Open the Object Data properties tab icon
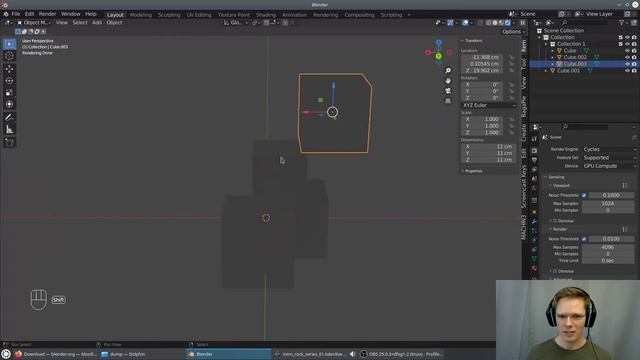This screenshot has width=640, height=360. [534, 259]
